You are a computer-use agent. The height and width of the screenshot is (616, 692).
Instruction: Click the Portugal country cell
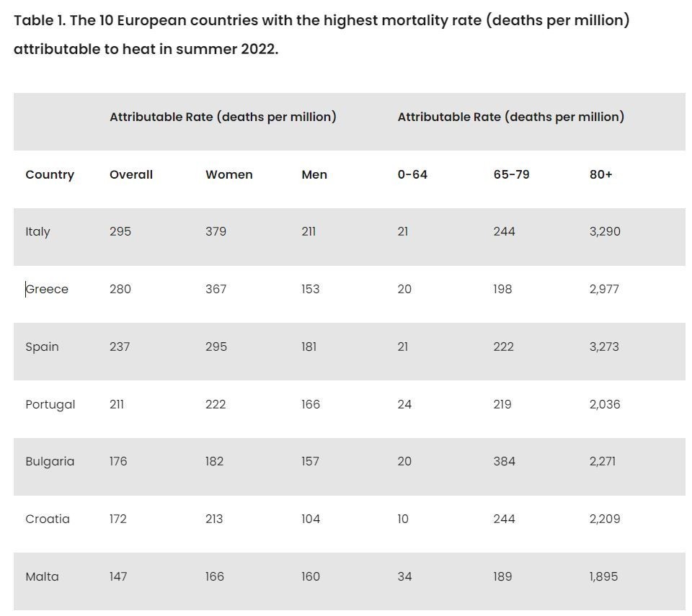pyautogui.click(x=50, y=404)
